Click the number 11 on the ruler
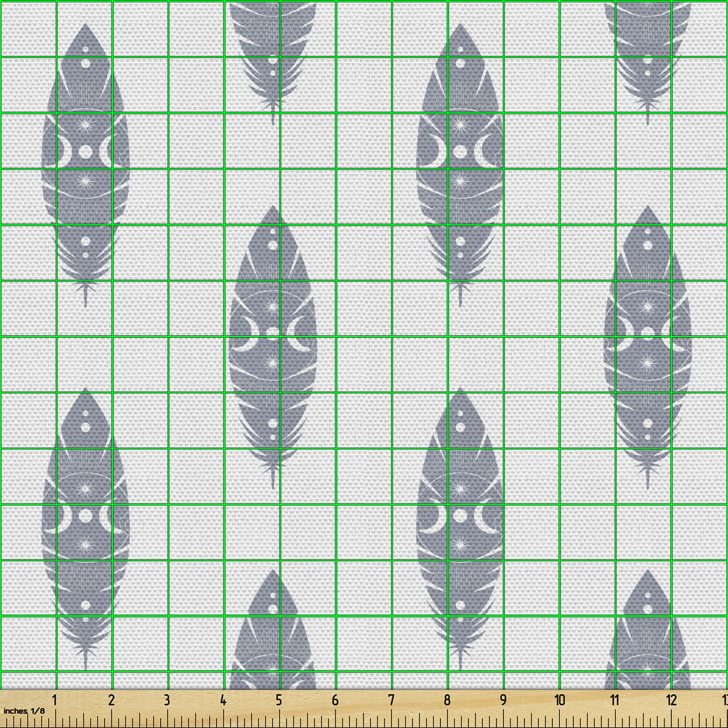Viewport: 728px width, 728px height. (x=615, y=700)
